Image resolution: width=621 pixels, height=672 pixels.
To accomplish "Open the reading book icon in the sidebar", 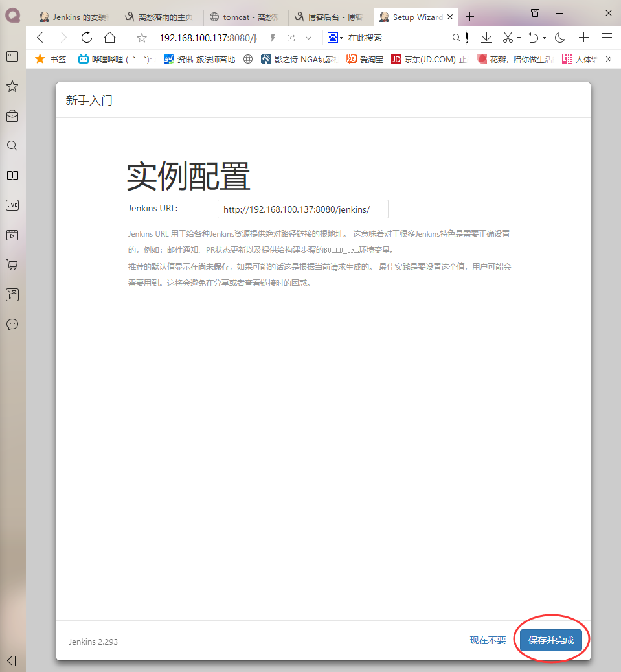I will point(12,175).
